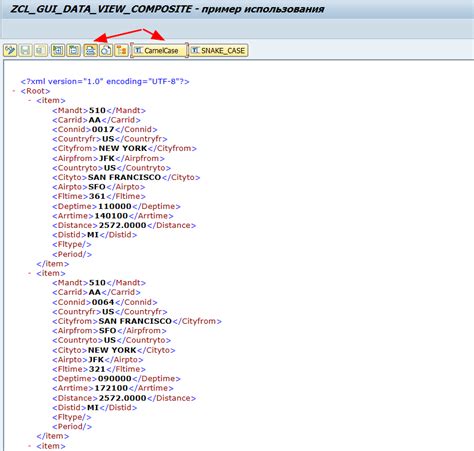Collapse the Root XML node

point(14,91)
